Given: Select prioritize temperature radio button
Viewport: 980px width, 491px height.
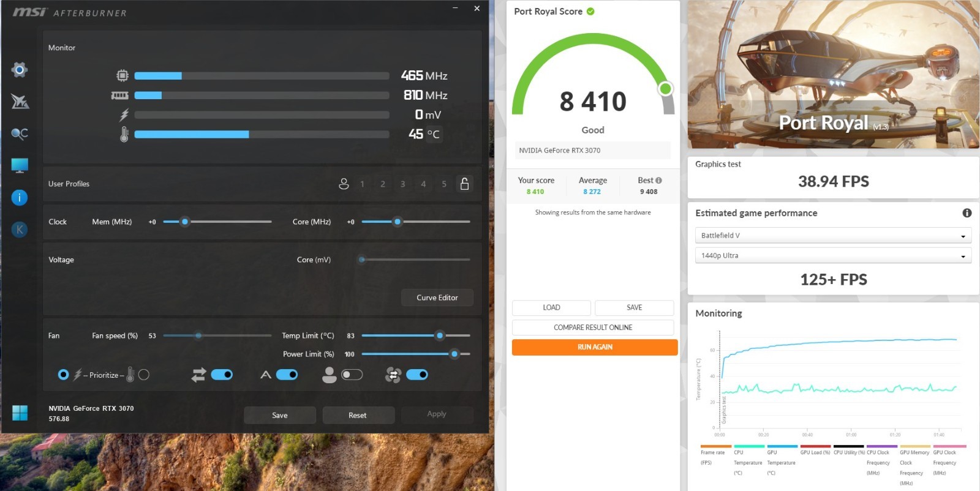Looking at the screenshot, I should coord(144,375).
